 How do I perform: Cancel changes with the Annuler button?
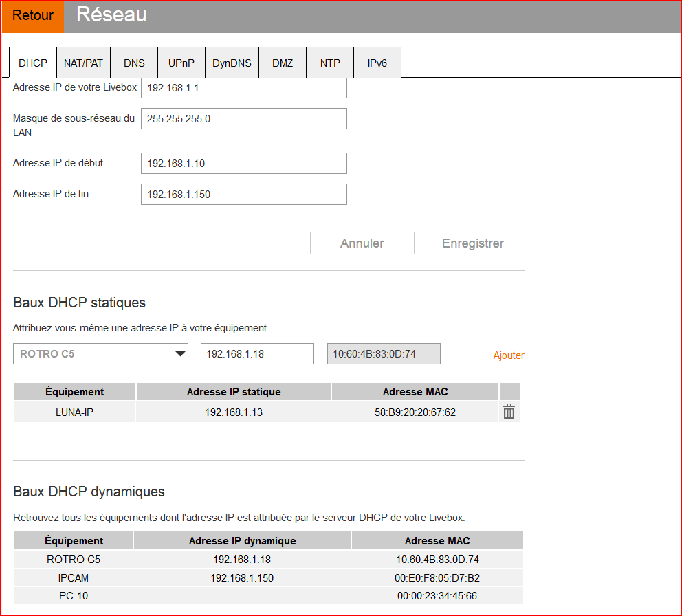[x=362, y=243]
